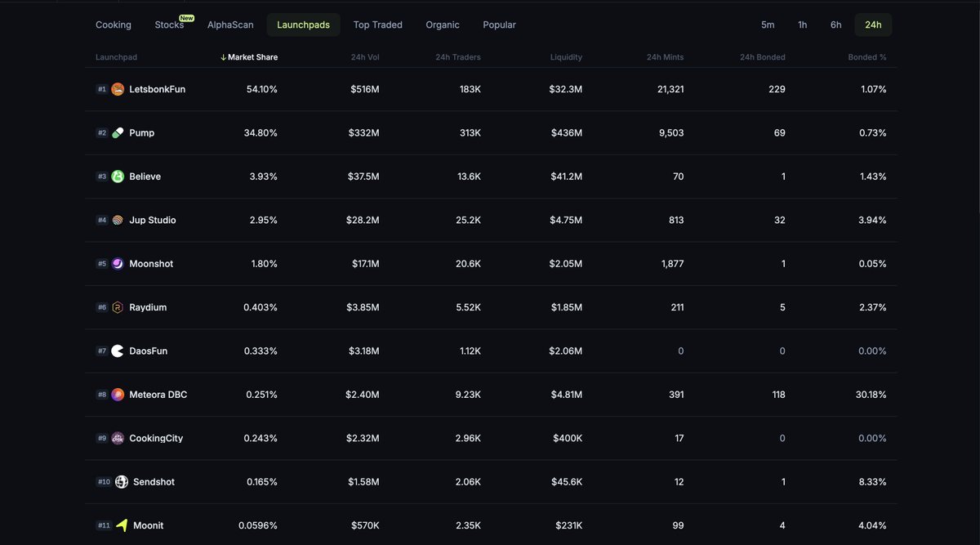Screen dimensions: 980x545
Task: Click the $41.2M liquidity value
Action: click(x=566, y=176)
